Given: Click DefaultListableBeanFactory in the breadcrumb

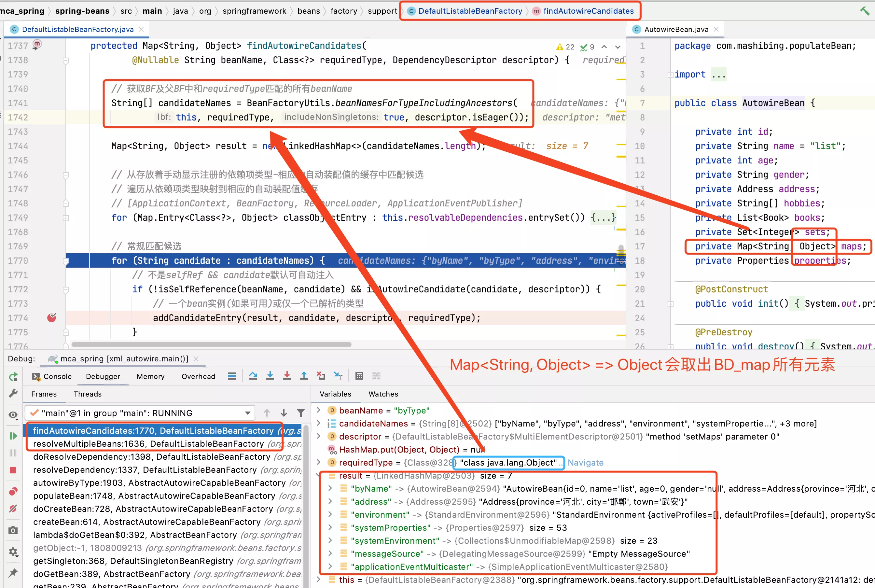Looking at the screenshot, I should coord(470,11).
